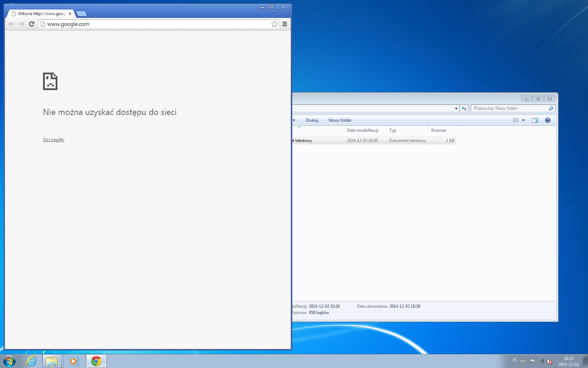588x368 pixels.
Task: Expand the view options dropdown arrow
Action: click(524, 120)
